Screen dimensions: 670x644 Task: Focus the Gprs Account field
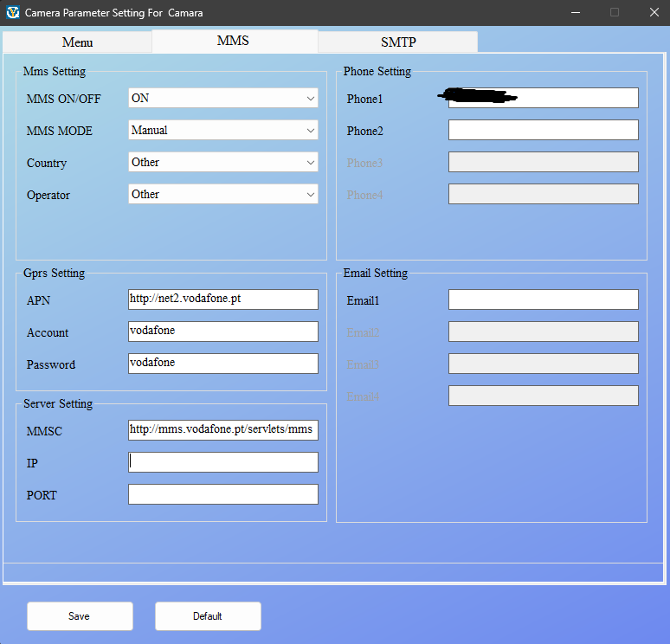pos(223,332)
